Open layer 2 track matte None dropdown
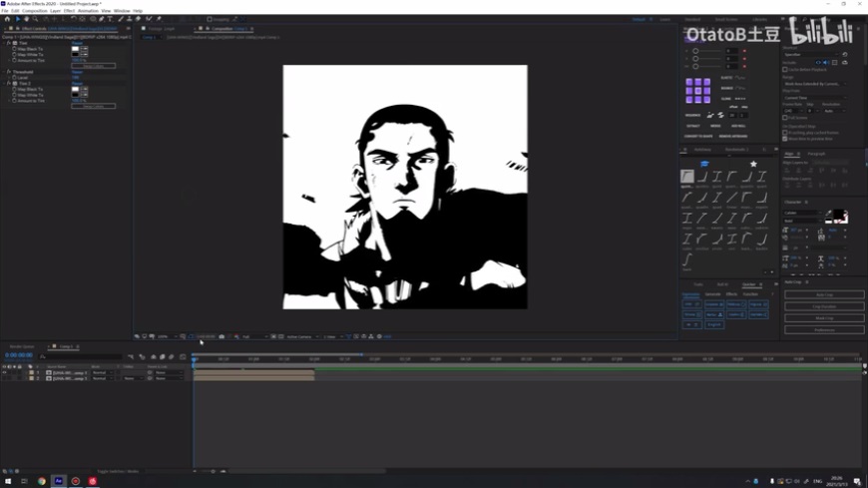This screenshot has width=868, height=488. (x=133, y=378)
